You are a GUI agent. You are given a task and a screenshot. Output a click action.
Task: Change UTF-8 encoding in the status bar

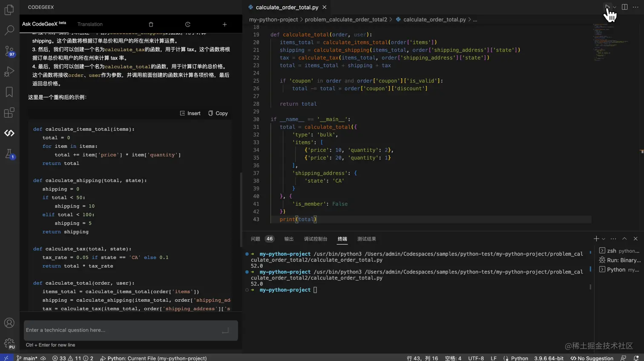pyautogui.click(x=476, y=358)
